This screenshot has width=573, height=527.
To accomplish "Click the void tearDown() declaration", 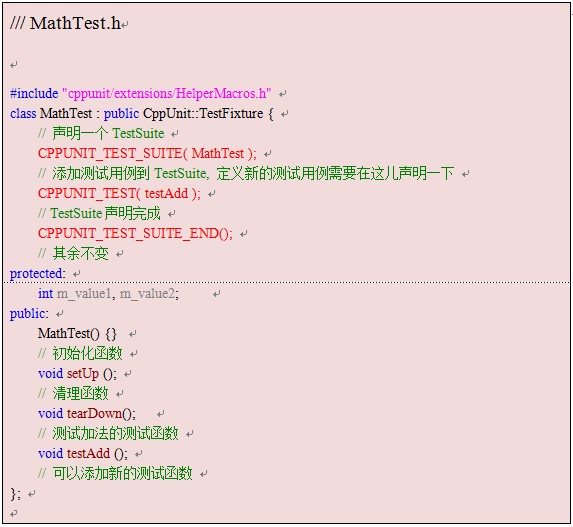I will pos(87,413).
